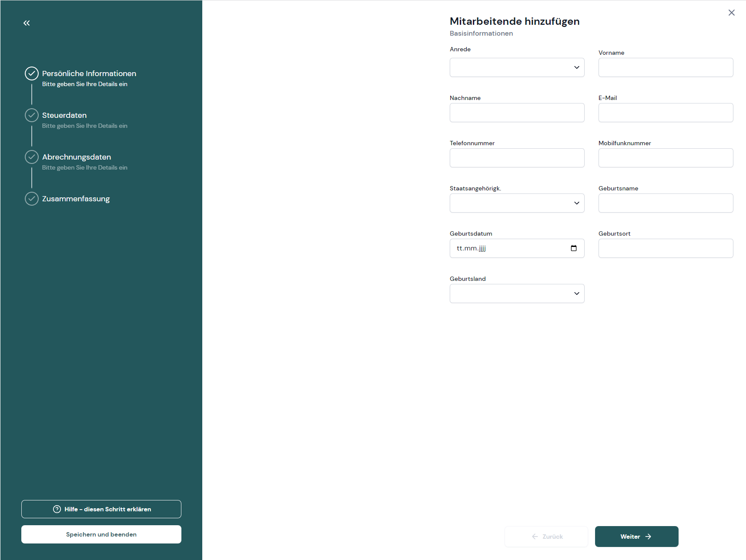Click the Mitarbeitende hinzufügen heading
The image size is (746, 560).
point(515,21)
